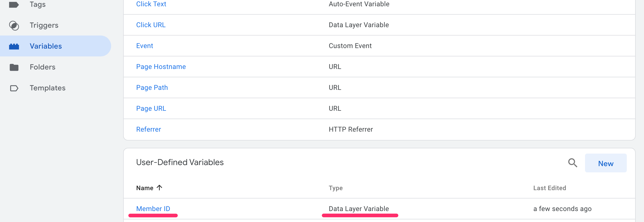Screen dimensions: 644x222
Task: Click the Variables brick icon
Action: (14, 46)
